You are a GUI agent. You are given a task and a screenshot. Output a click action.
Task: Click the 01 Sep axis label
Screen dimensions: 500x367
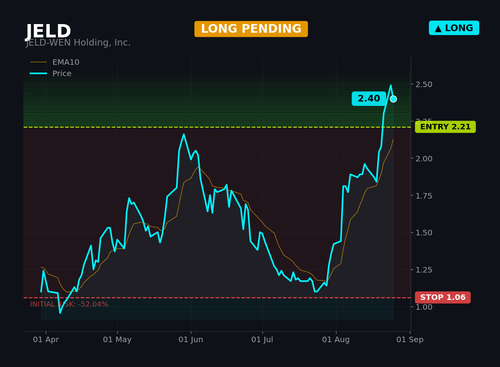(410, 340)
